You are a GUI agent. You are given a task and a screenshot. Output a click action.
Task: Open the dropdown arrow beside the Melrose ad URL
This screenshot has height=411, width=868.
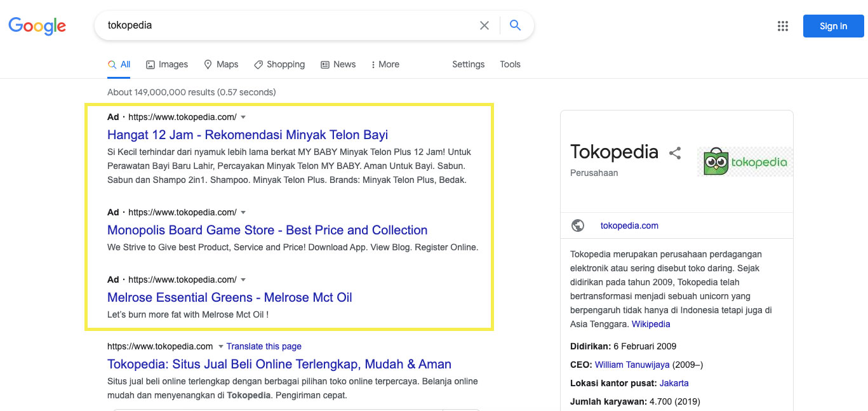pos(243,280)
